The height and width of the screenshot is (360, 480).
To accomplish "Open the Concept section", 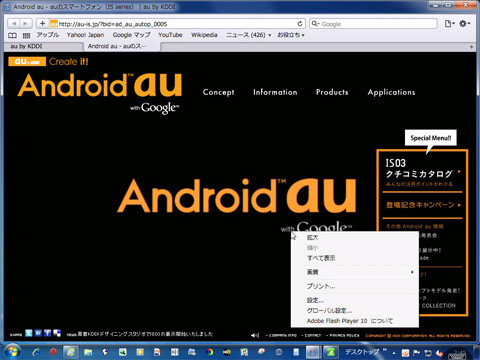I will (218, 92).
